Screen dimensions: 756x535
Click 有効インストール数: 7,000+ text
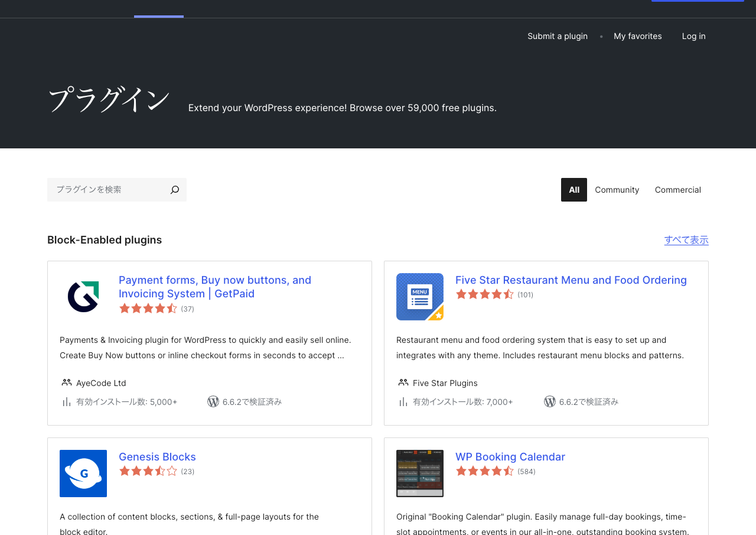pyautogui.click(x=463, y=402)
